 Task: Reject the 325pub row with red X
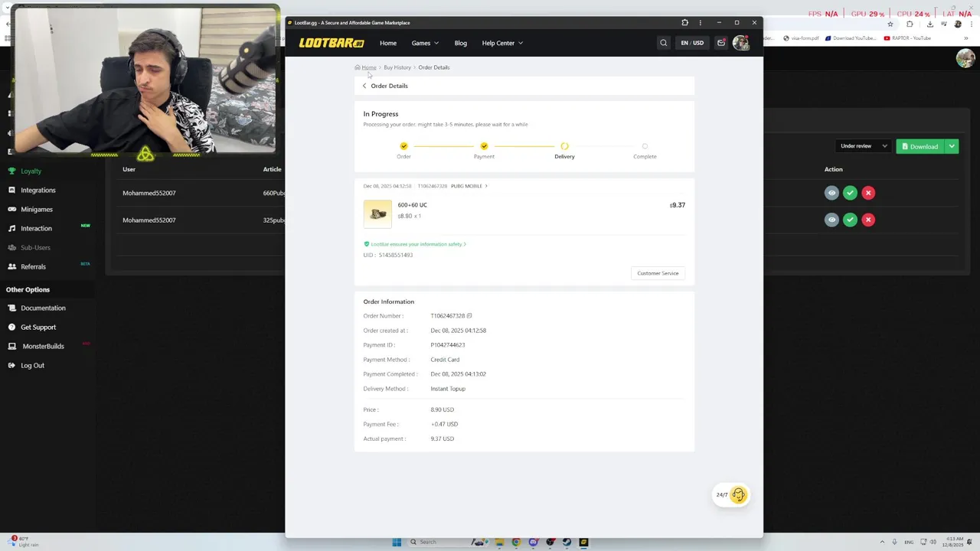pyautogui.click(x=868, y=220)
